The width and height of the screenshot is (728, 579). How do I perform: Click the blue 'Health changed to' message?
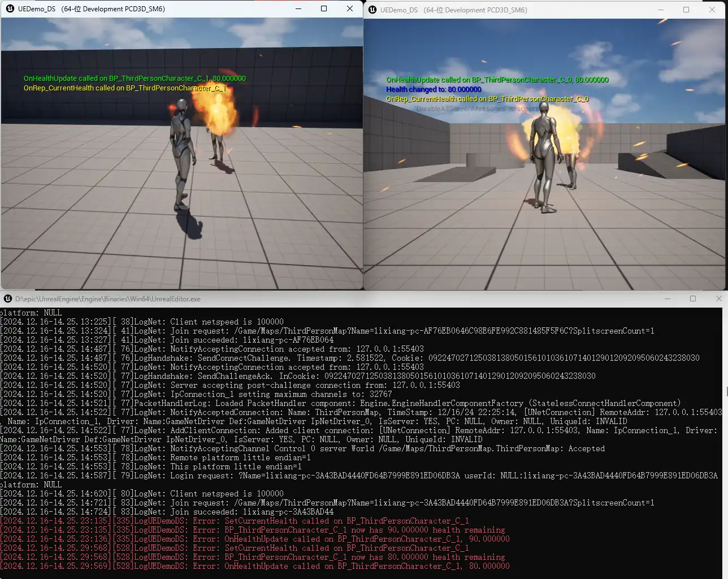click(x=434, y=89)
